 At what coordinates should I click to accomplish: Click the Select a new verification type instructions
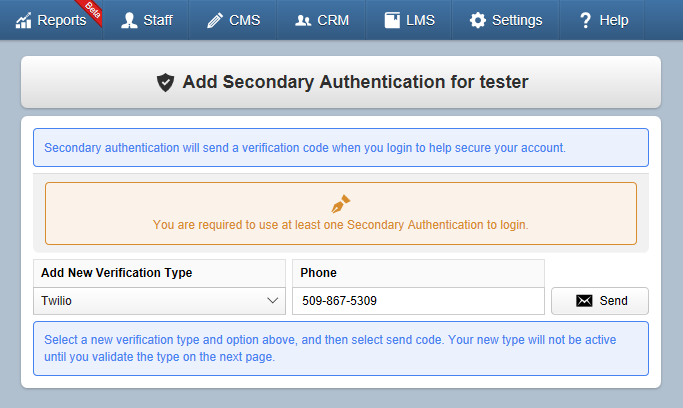[x=330, y=348]
